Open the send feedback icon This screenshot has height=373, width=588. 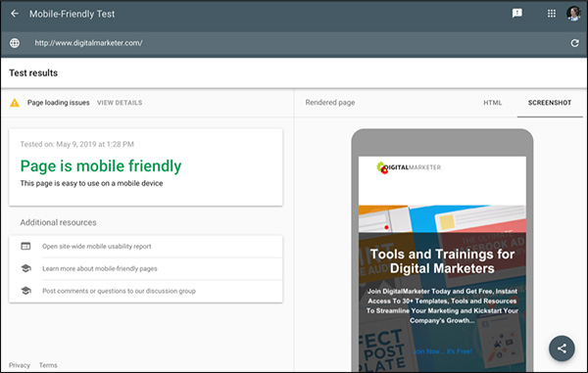click(517, 14)
